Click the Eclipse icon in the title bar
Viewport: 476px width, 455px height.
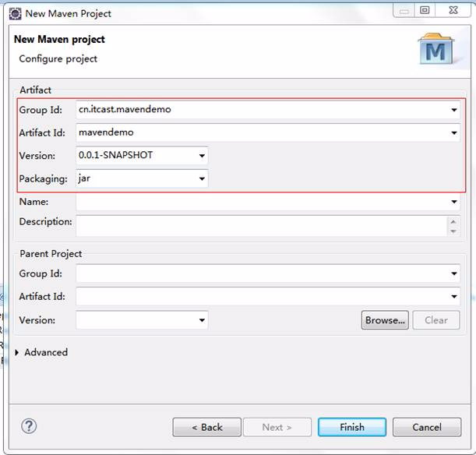tap(15, 14)
